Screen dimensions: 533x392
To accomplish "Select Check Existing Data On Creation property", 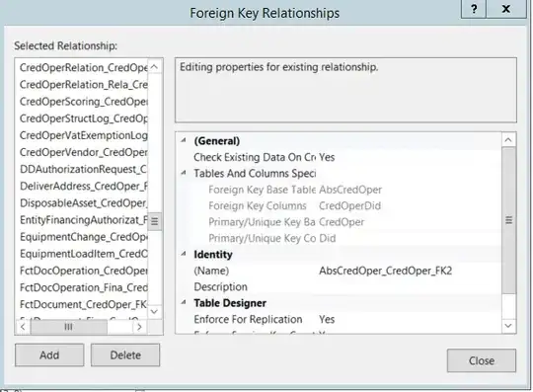I will coord(255,157).
